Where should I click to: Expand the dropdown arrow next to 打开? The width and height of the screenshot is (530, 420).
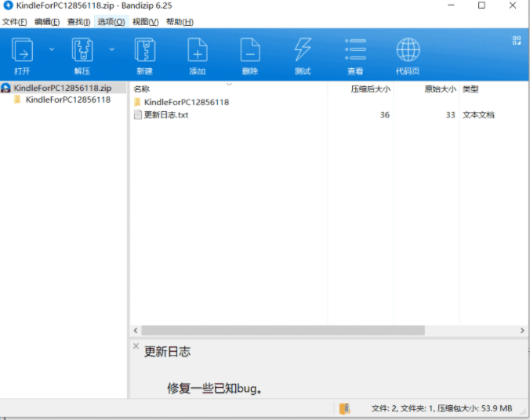(x=52, y=49)
